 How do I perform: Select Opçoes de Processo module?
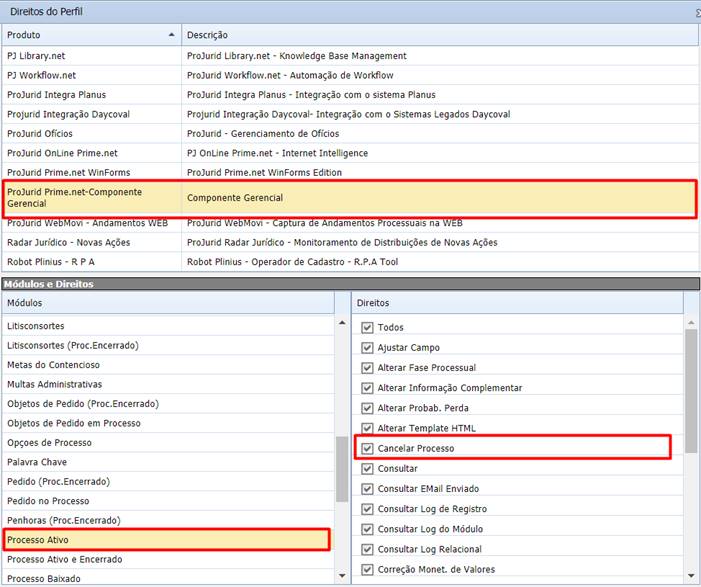tap(168, 443)
